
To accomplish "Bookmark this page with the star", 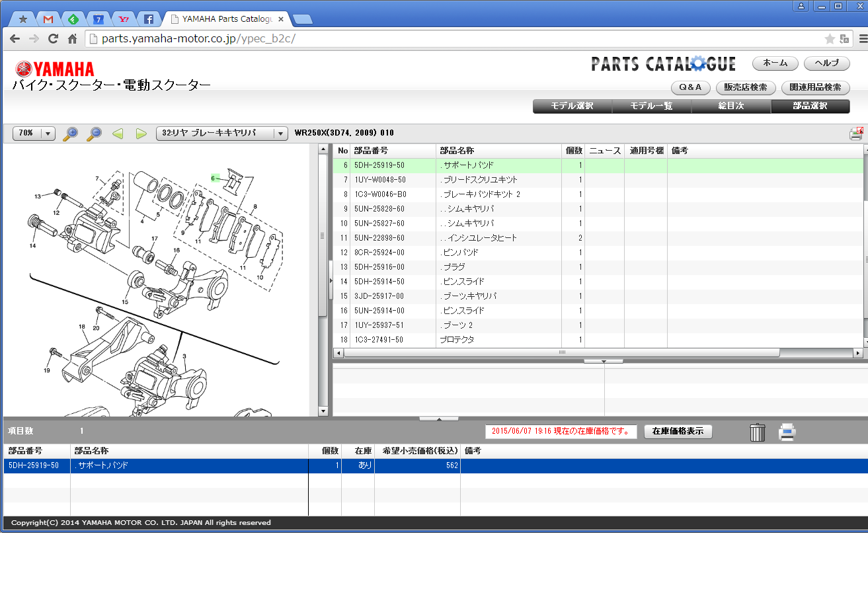I will tap(830, 39).
